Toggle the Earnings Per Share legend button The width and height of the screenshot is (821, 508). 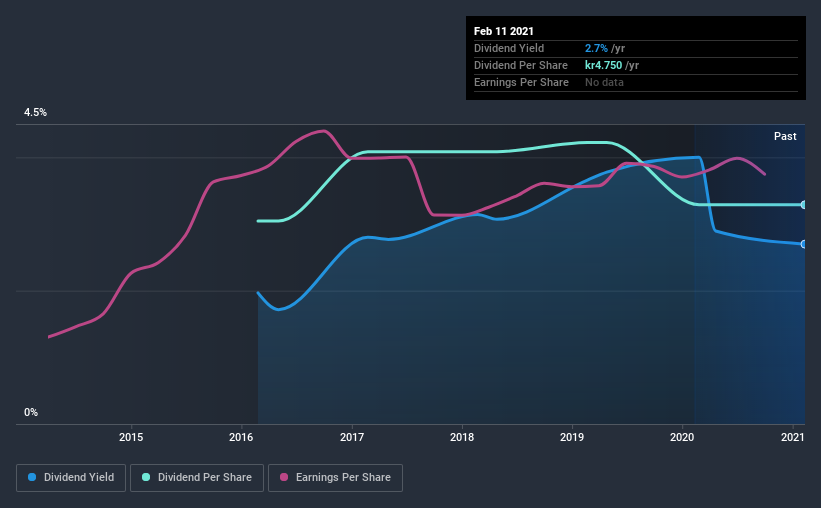[335, 478]
